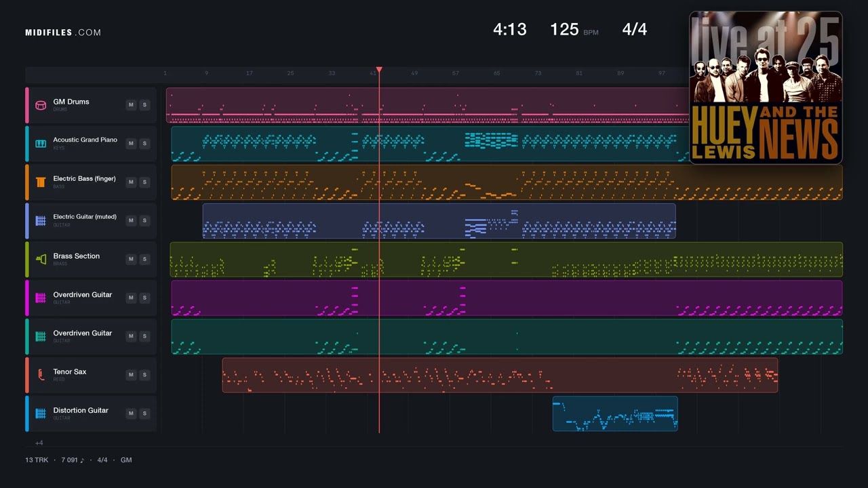Solo the magenta Overdriven Guitar track
The height and width of the screenshot is (488, 868).
point(144,298)
